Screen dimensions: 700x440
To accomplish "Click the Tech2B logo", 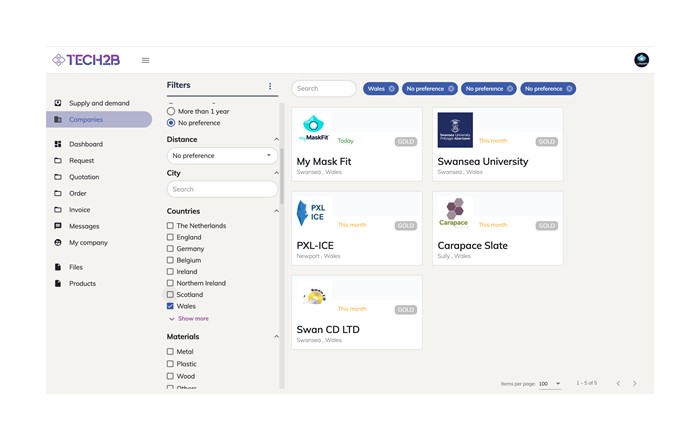I will pos(86,60).
